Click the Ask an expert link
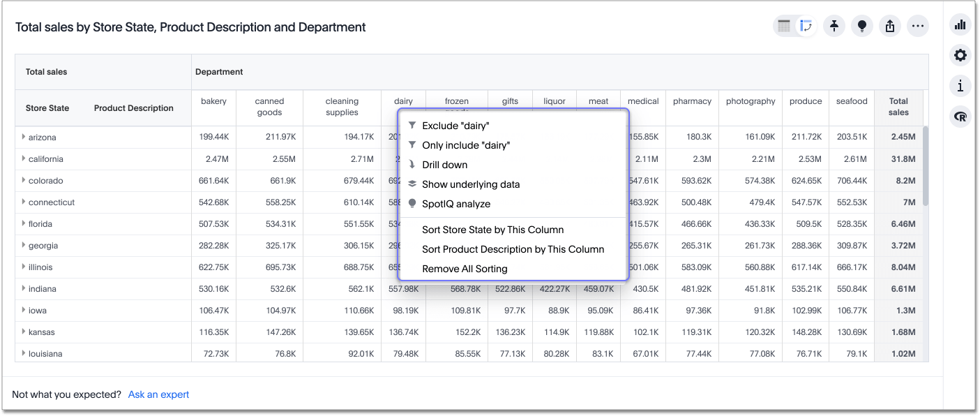Viewport: 980px width, 416px height. coord(158,394)
